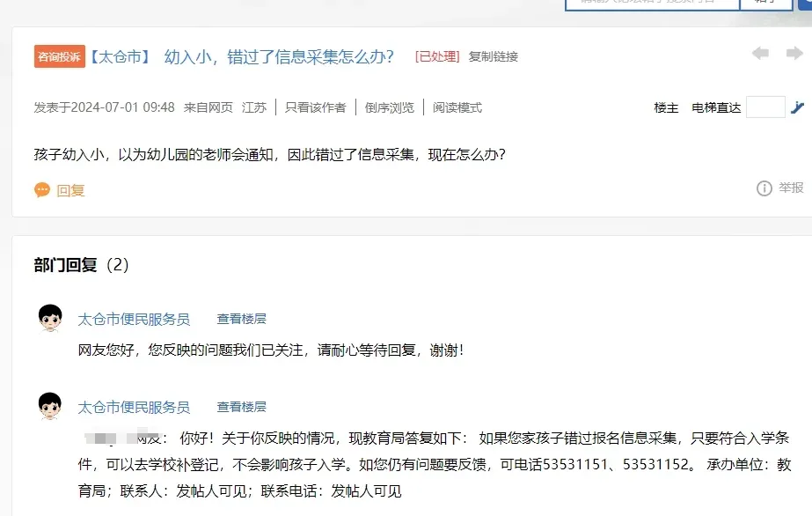Click the orange reply bubble icon
The image size is (812, 516).
(42, 190)
